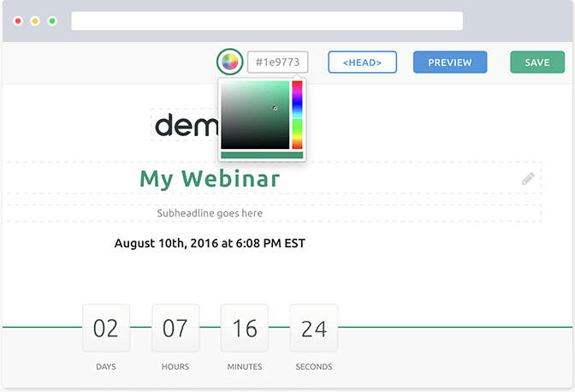Click the HOURS label under countdown
575x392 pixels.
tap(175, 366)
